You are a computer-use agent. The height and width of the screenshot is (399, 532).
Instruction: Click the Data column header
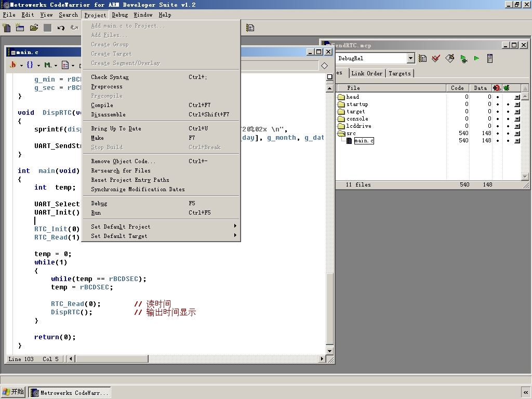click(x=481, y=88)
